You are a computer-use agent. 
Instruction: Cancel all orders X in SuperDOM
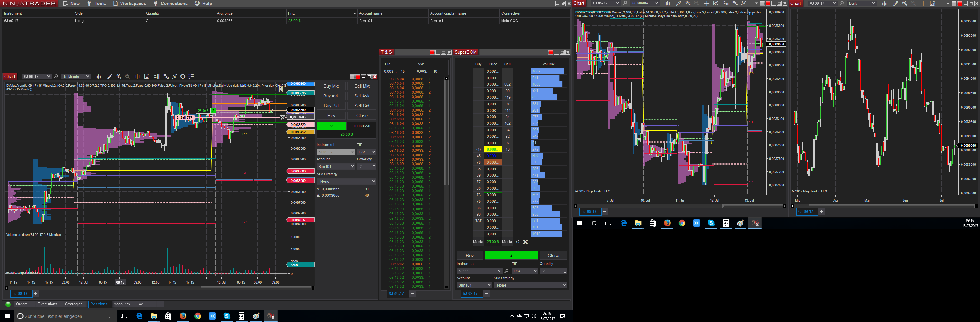pos(525,242)
